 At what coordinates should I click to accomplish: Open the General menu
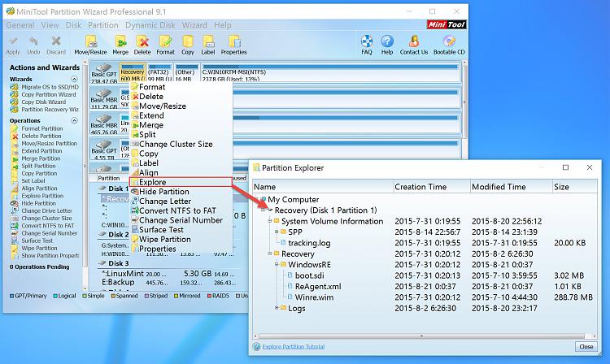[x=20, y=25]
